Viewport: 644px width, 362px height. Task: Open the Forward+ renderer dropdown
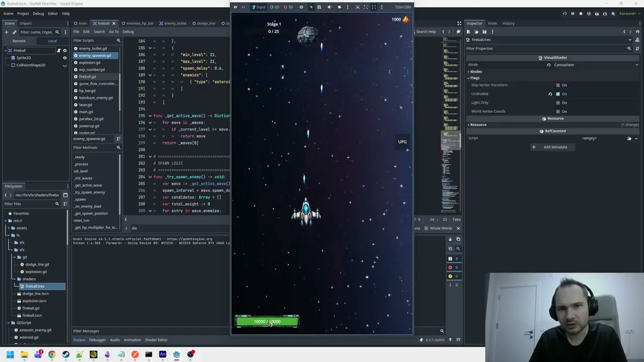(x=629, y=14)
